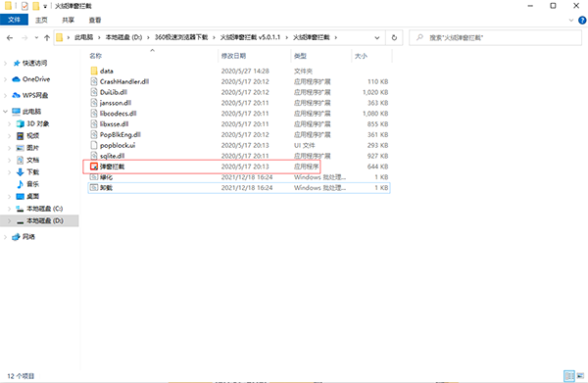Select the 卸载 batch file icon
The image size is (588, 383).
(94, 187)
